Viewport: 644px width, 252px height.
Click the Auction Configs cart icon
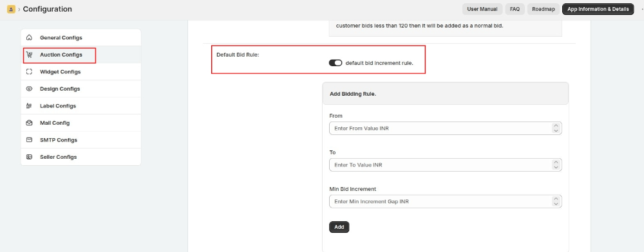29,55
